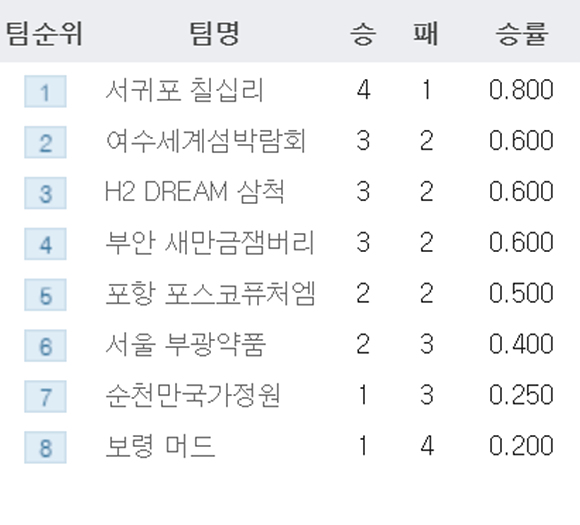The width and height of the screenshot is (580, 525).
Task: Select the 포항 포스코퓨처엠 team
Action: point(210,293)
